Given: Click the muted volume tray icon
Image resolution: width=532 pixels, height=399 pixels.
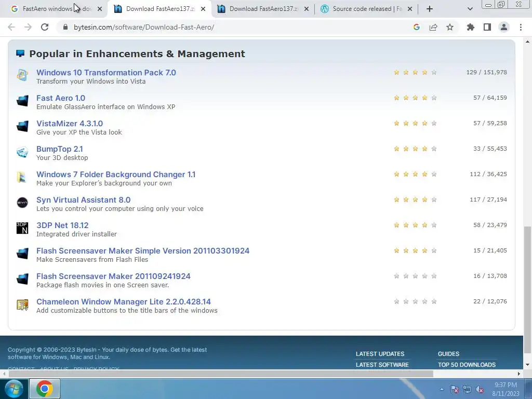Looking at the screenshot, I should (x=480, y=389).
